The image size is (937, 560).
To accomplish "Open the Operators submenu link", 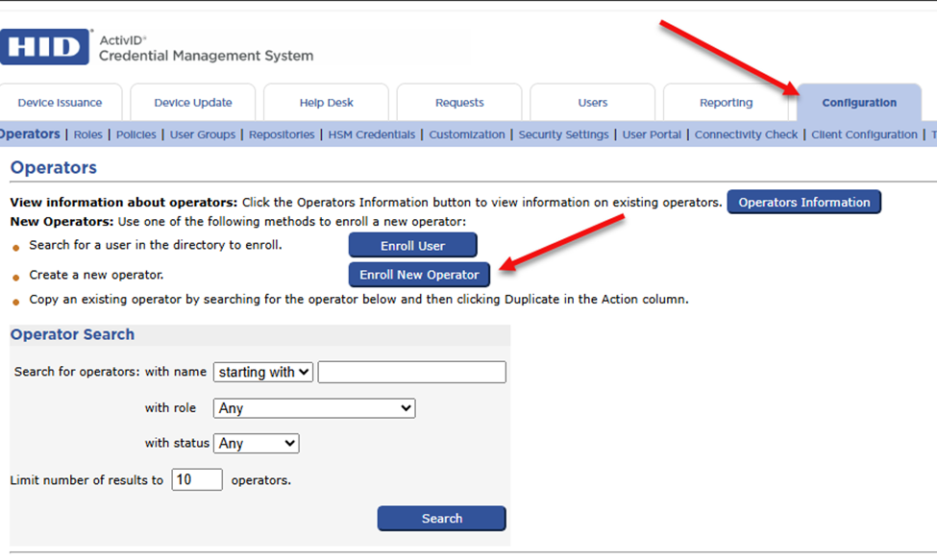I will pos(30,134).
